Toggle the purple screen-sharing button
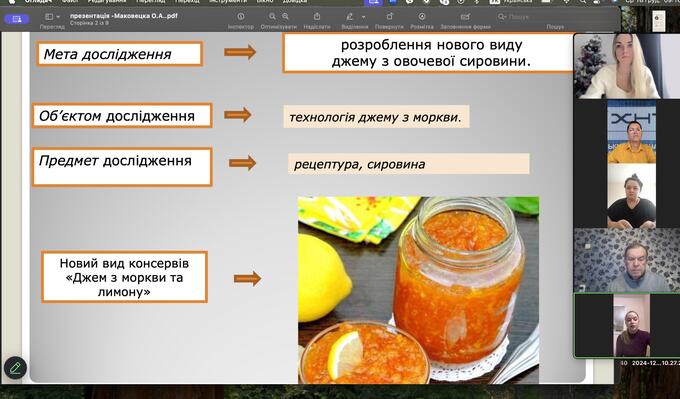This screenshot has height=399, width=680. (16, 19)
